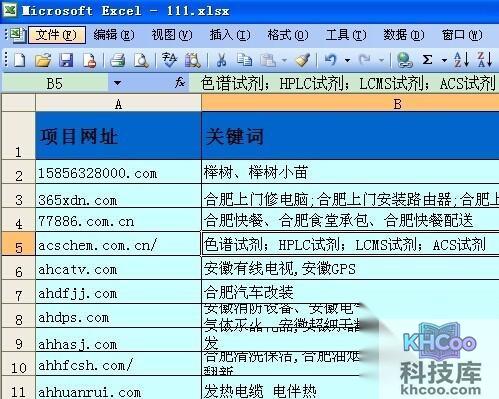Image resolution: width=499 pixels, height=399 pixels.
Task: Select header cell 关键词
Action: [350, 136]
